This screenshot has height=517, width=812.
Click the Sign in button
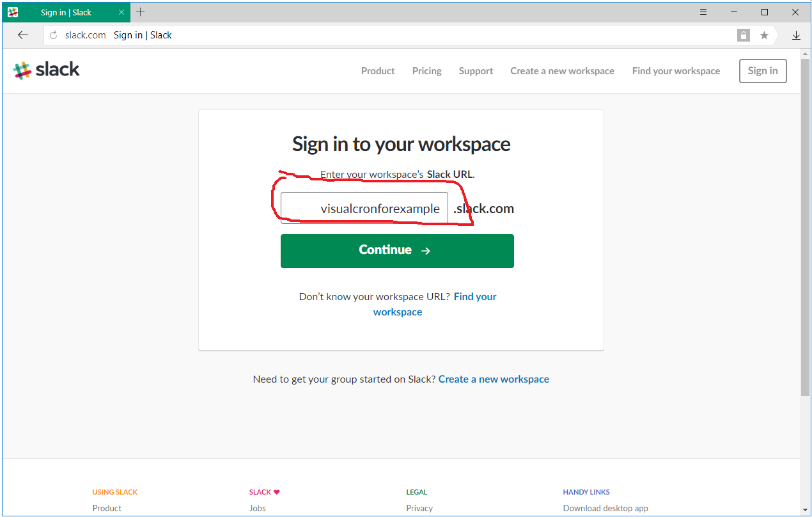point(762,70)
